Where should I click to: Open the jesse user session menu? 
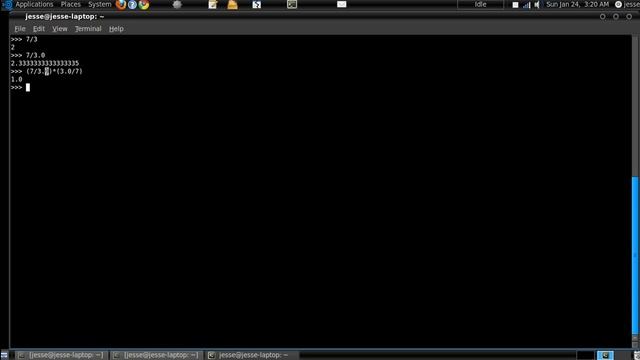click(627, 4)
